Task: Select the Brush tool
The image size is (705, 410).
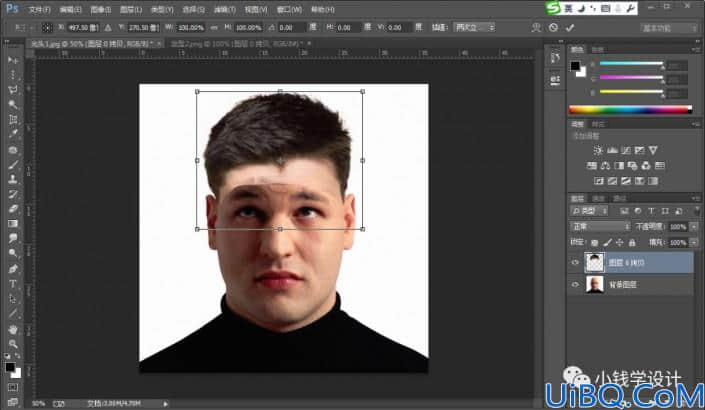Action: point(13,165)
